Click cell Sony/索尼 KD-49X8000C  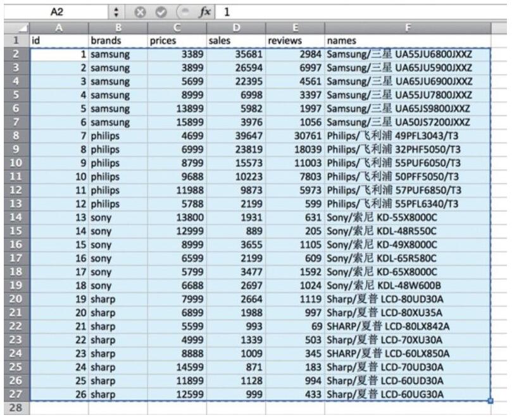point(408,245)
